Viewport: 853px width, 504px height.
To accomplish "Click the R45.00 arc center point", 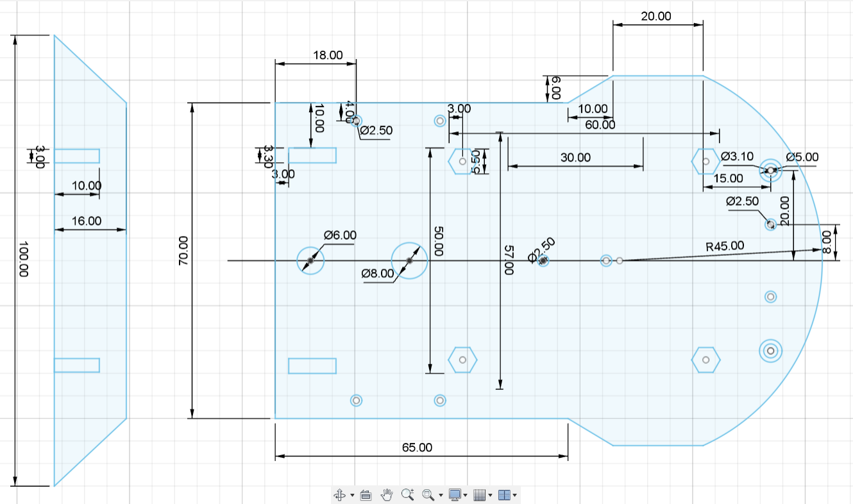I will (620, 260).
